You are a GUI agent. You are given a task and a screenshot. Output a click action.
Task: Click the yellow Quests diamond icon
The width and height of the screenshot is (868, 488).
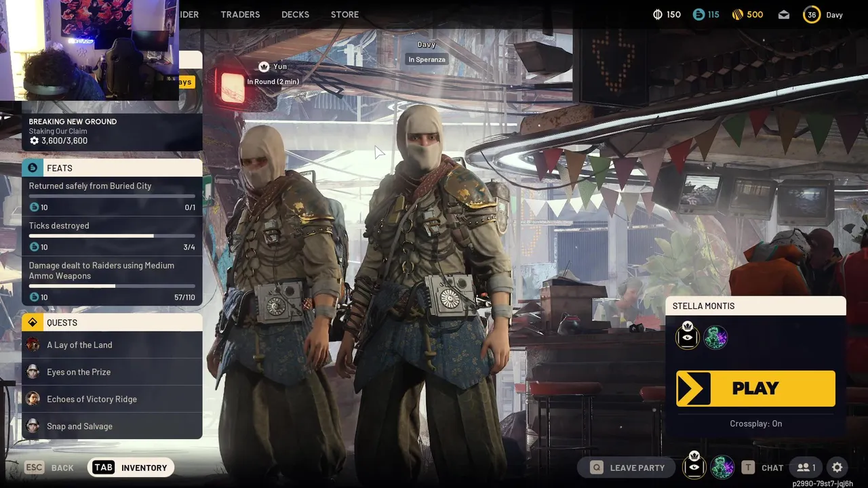(x=32, y=323)
